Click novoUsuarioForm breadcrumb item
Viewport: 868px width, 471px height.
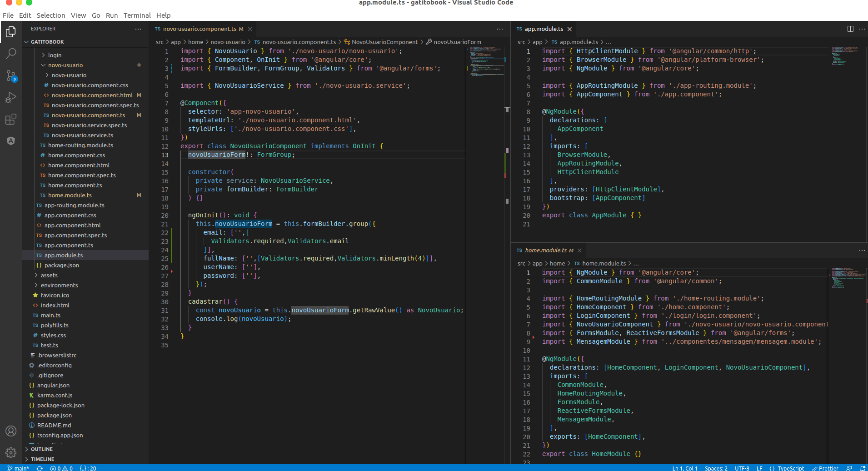click(457, 42)
